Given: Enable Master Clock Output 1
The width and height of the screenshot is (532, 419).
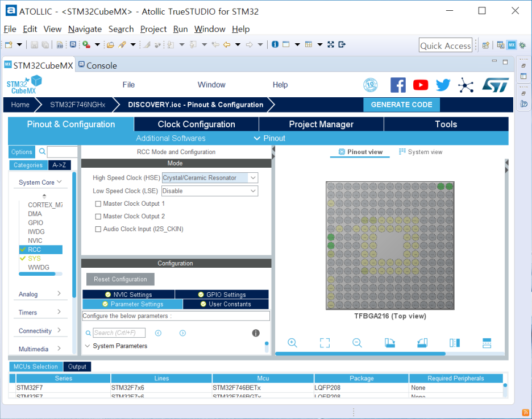Looking at the screenshot, I should tap(98, 204).
